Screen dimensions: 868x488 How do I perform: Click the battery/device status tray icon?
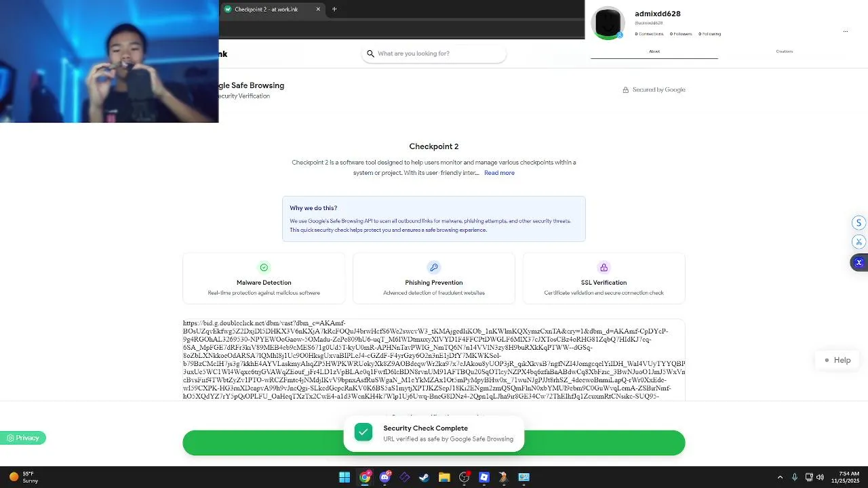pos(808,477)
